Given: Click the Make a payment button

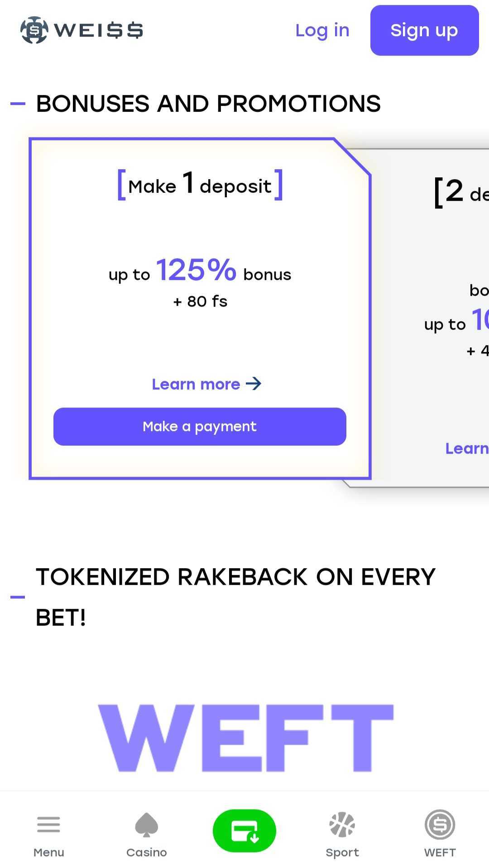Looking at the screenshot, I should [200, 427].
